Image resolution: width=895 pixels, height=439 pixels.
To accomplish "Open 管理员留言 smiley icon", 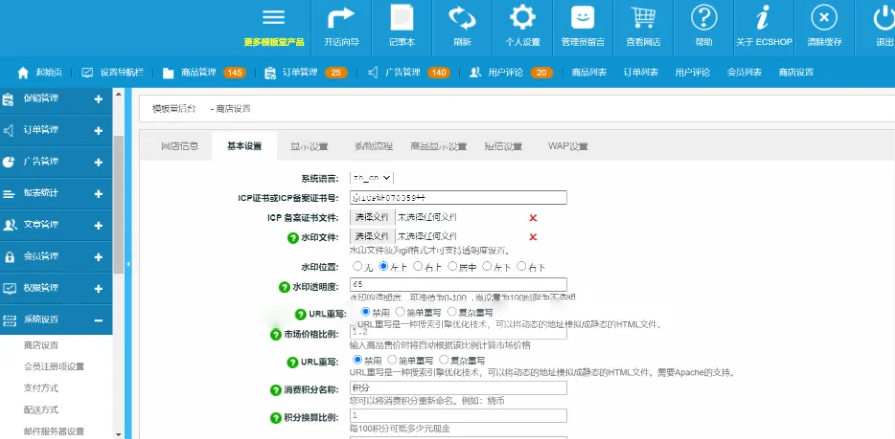I will (583, 18).
